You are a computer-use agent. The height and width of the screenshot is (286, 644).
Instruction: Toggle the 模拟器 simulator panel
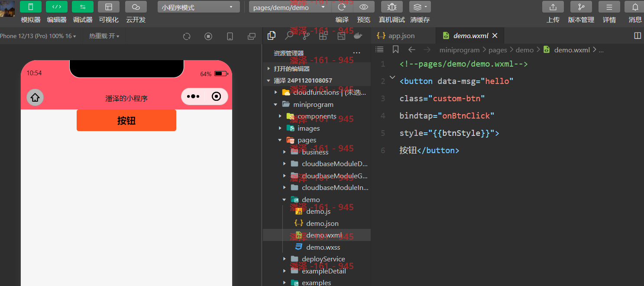(x=31, y=7)
